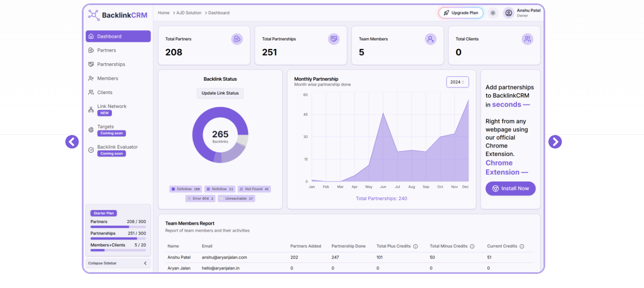
Task: Click the Install Now button
Action: click(x=510, y=189)
